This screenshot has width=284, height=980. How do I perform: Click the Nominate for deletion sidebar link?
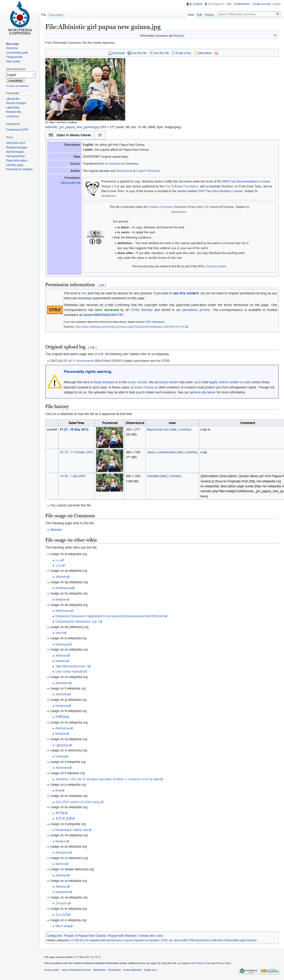click(19, 169)
